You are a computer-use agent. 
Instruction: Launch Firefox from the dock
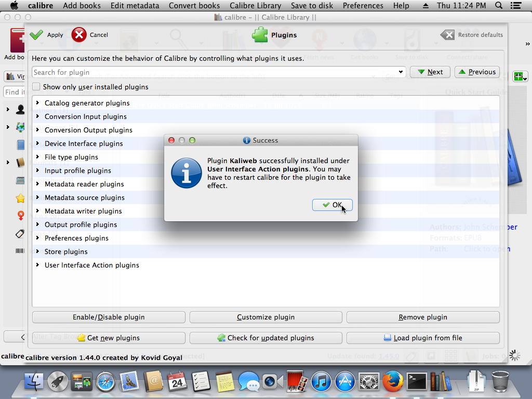393,381
